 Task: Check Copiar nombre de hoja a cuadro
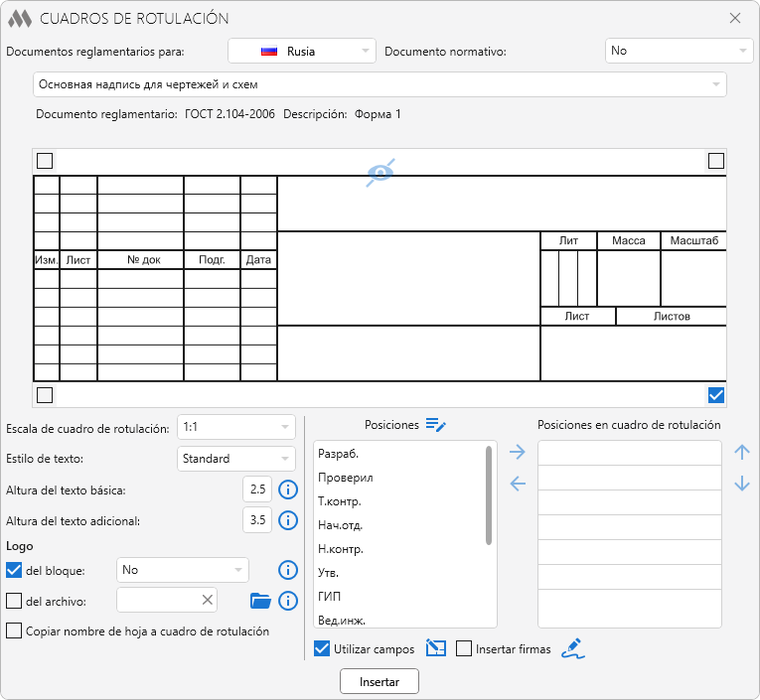[x=14, y=630]
